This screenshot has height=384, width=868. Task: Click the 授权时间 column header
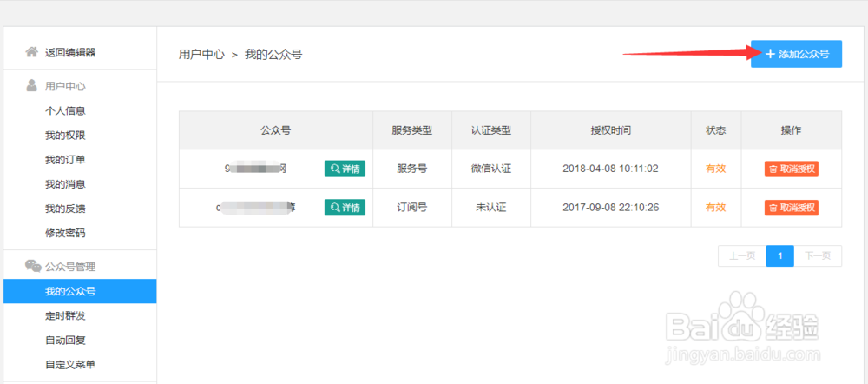pyautogui.click(x=610, y=130)
